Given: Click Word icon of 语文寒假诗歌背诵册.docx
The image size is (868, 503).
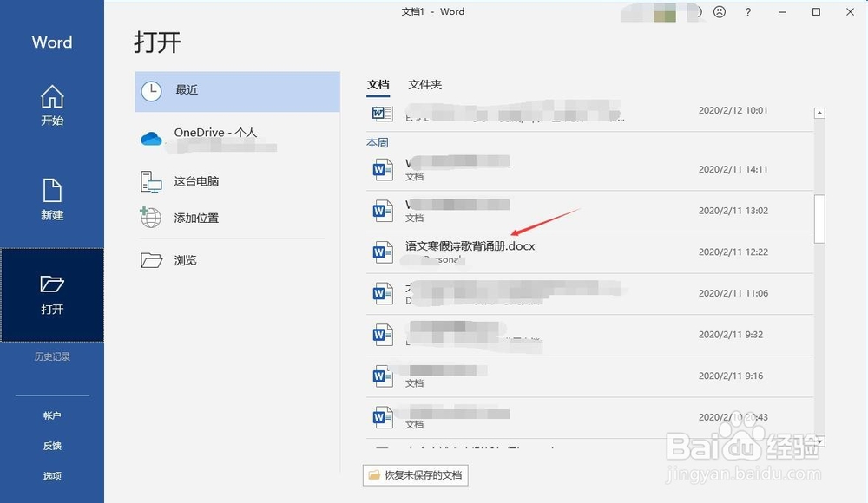Looking at the screenshot, I should point(383,252).
